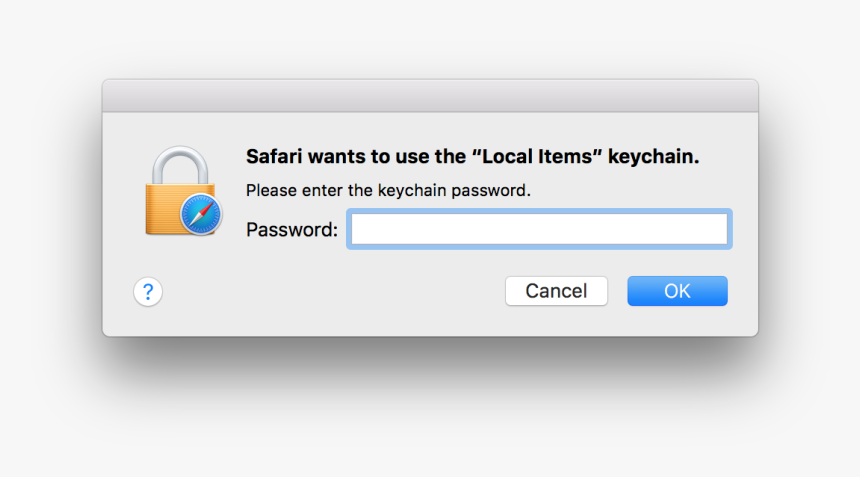
Task: Click the "Please enter the keychain password." message
Action: click(x=388, y=191)
